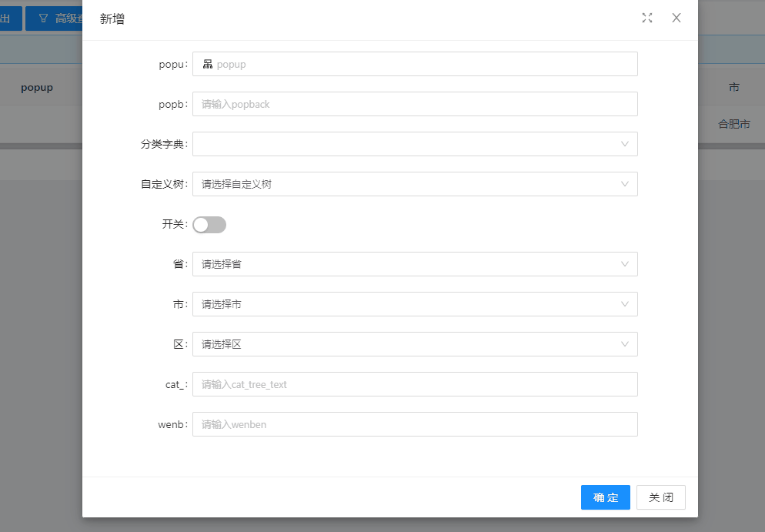Click the popup column header in table

click(x=37, y=87)
